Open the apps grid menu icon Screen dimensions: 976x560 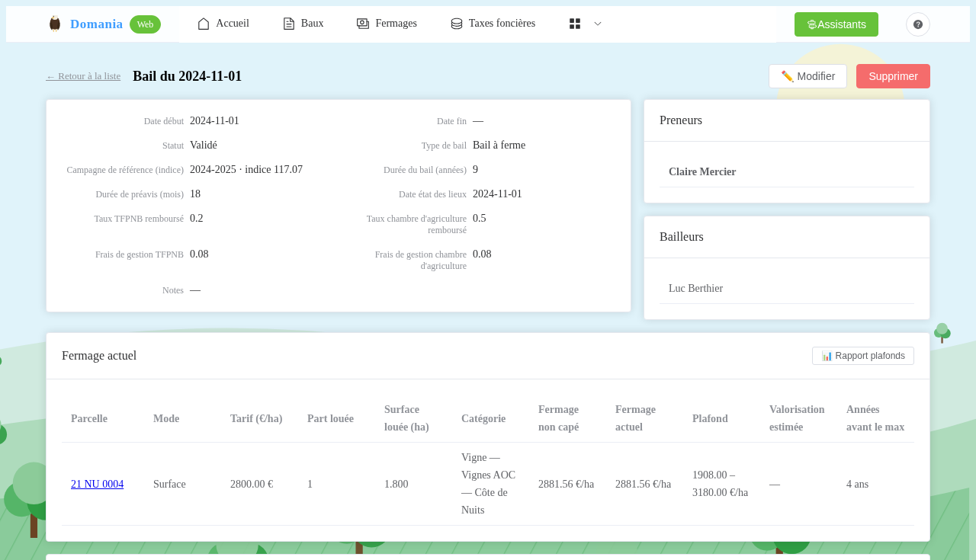coord(575,24)
